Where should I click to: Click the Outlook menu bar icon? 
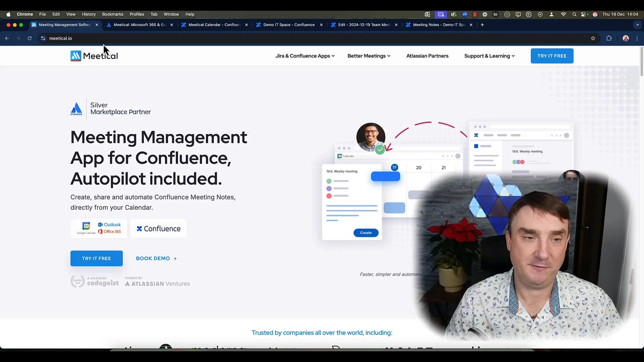tap(427, 14)
